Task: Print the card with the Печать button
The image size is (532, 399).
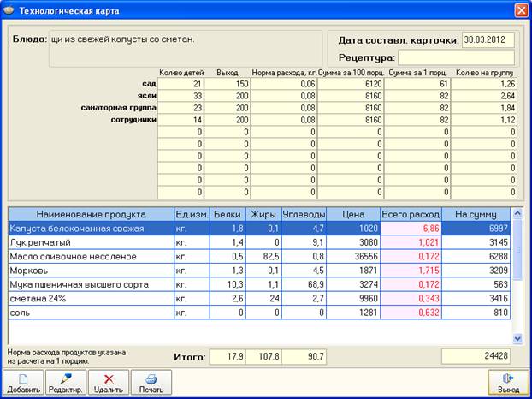Action: [151, 383]
